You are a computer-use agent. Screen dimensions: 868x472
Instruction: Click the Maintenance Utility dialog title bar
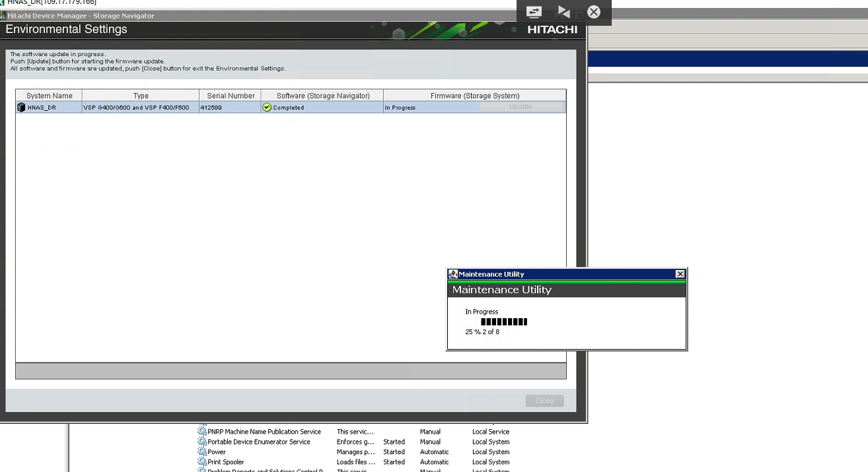click(567, 274)
